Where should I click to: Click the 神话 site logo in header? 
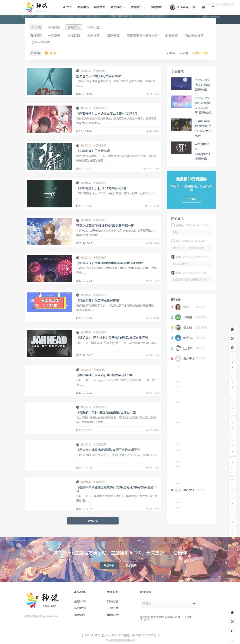click(37, 7)
